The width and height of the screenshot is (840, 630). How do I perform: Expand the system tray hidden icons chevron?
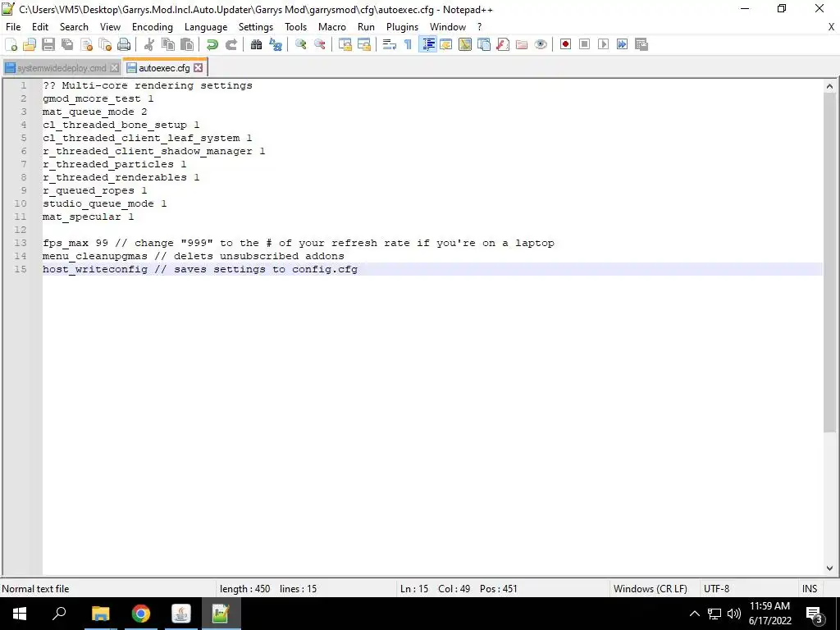pos(694,614)
